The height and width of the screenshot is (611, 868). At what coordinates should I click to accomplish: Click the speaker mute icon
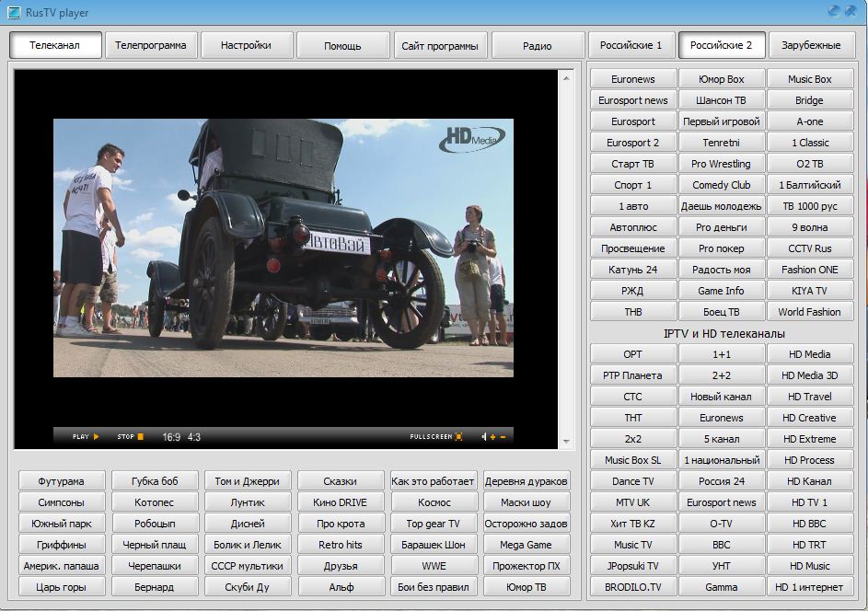point(483,437)
